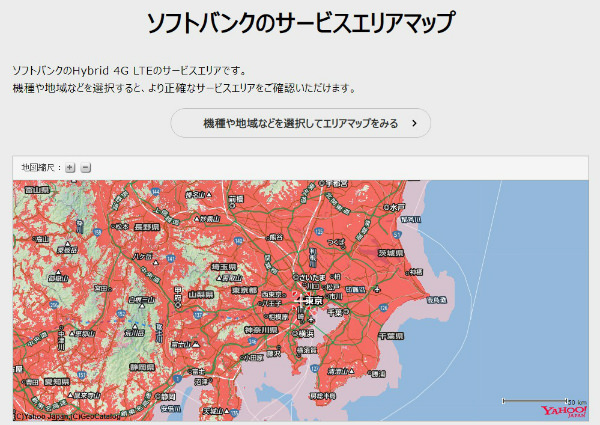Click the 静岡県 prefecture label
Screen dimensions: 600x425
pos(142,367)
